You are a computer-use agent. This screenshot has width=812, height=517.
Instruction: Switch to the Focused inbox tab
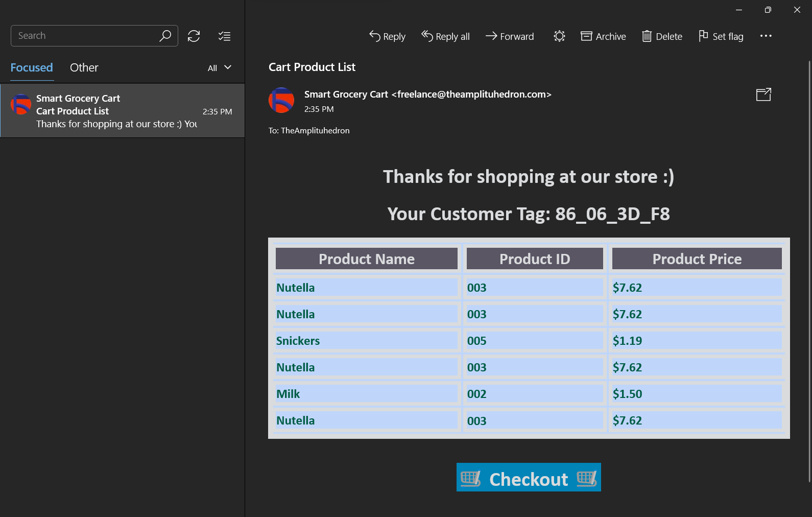pyautogui.click(x=32, y=68)
